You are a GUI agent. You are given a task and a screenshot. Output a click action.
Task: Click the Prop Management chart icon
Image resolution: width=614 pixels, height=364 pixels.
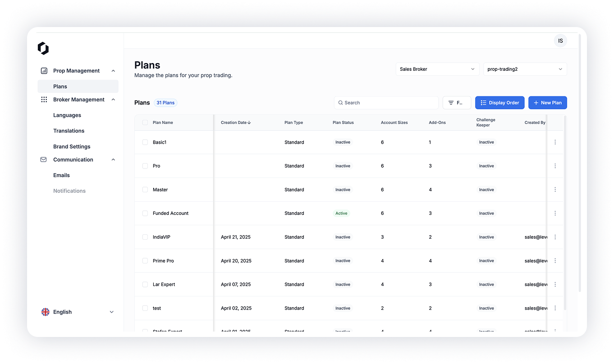(44, 71)
